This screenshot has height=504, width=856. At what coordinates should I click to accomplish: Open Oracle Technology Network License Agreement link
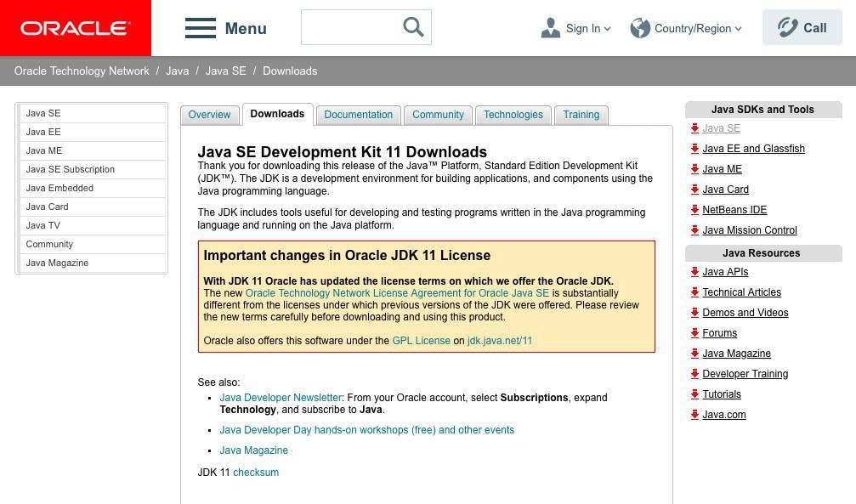(x=397, y=293)
